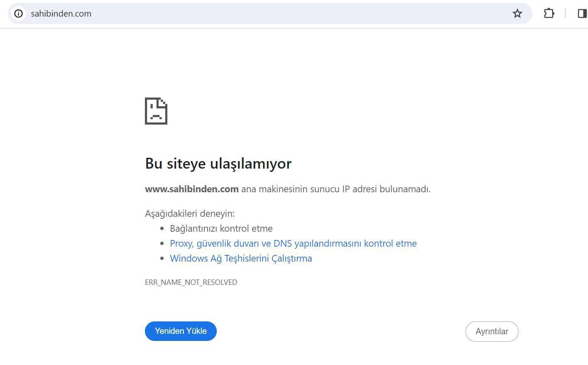Screen dimensions: 588x365
Task: Click the bullet before 'Bağlantınızı kontrol etme'
Action: (x=162, y=229)
